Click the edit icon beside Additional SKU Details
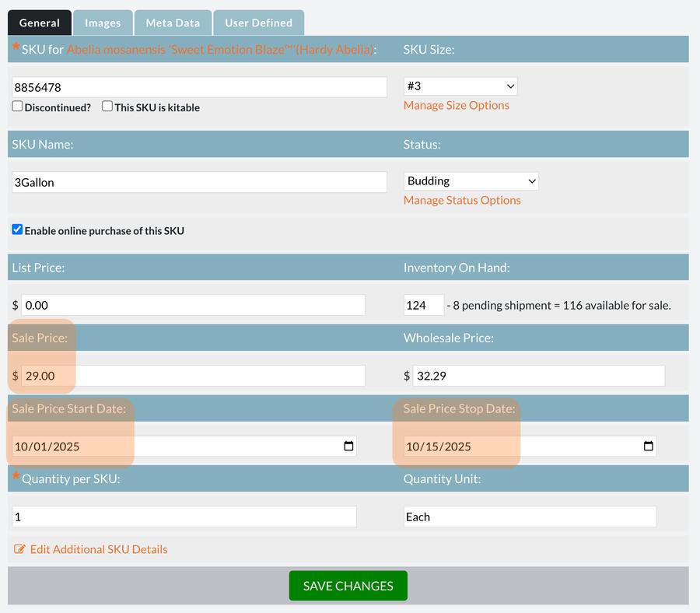Viewport: 700px width, 613px height. coord(20,549)
